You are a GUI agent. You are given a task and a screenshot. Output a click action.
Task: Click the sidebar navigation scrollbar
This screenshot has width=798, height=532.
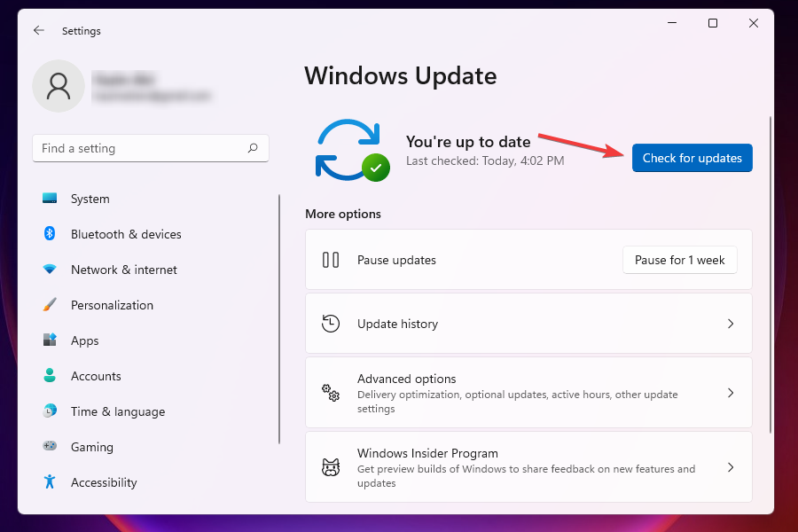point(279,318)
